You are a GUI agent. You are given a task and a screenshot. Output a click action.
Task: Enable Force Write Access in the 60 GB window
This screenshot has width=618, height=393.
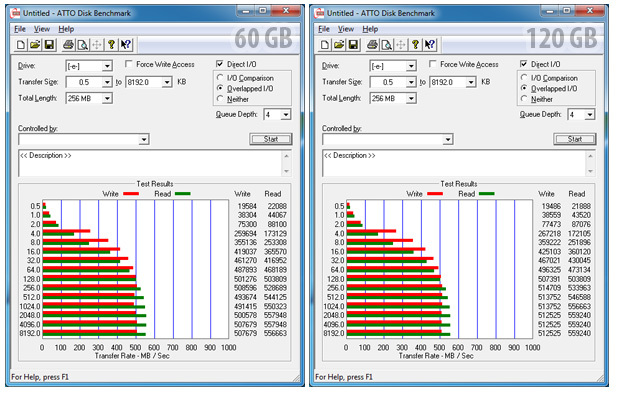(128, 64)
